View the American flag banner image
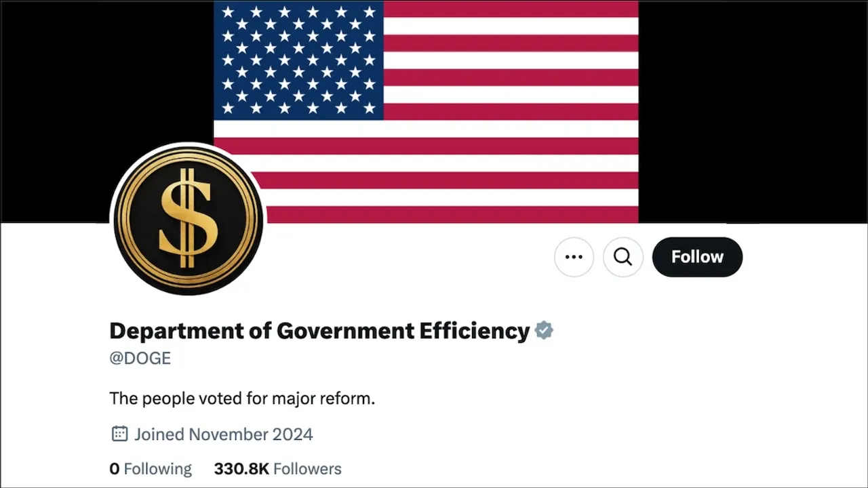 [x=426, y=111]
